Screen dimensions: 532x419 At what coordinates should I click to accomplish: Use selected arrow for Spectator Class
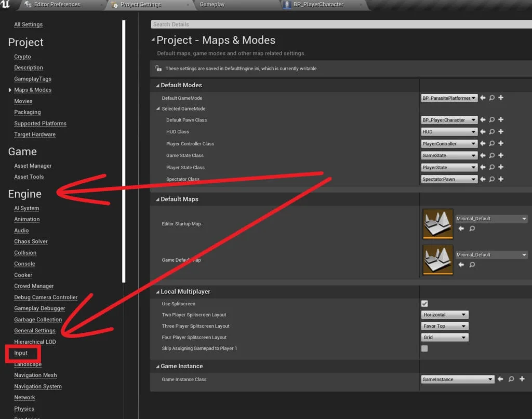tap(483, 179)
